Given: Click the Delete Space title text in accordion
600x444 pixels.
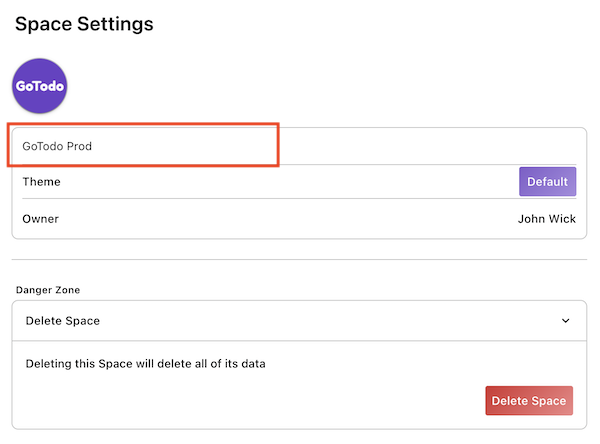Looking at the screenshot, I should [x=62, y=321].
